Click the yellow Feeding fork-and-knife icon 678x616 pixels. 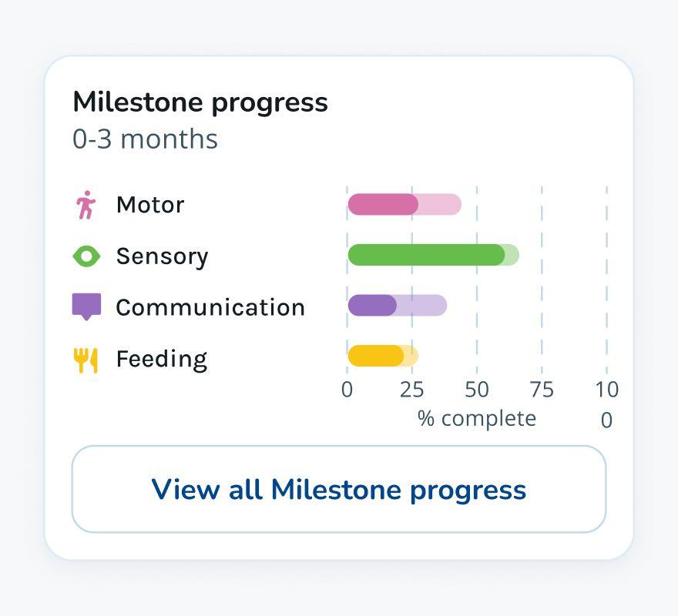click(x=86, y=360)
